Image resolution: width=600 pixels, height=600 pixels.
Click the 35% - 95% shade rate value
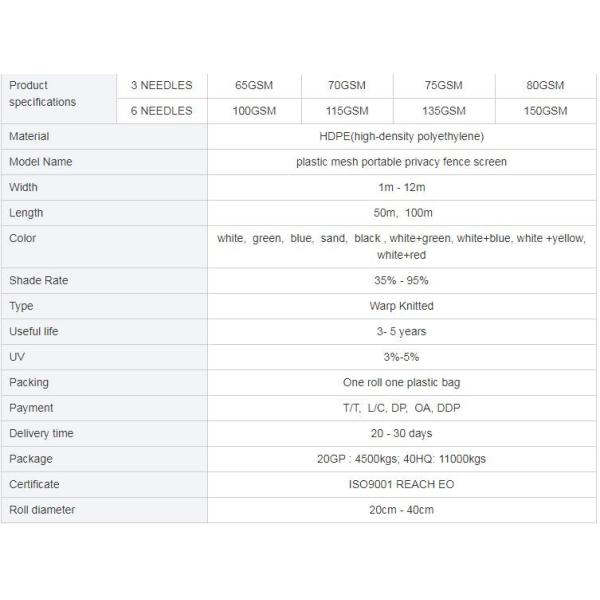coord(401,281)
